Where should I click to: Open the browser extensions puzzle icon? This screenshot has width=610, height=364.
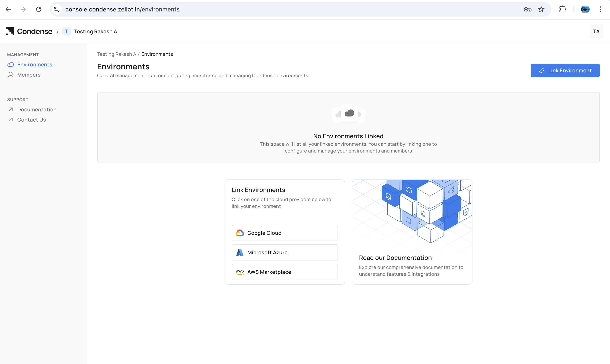pyautogui.click(x=562, y=9)
